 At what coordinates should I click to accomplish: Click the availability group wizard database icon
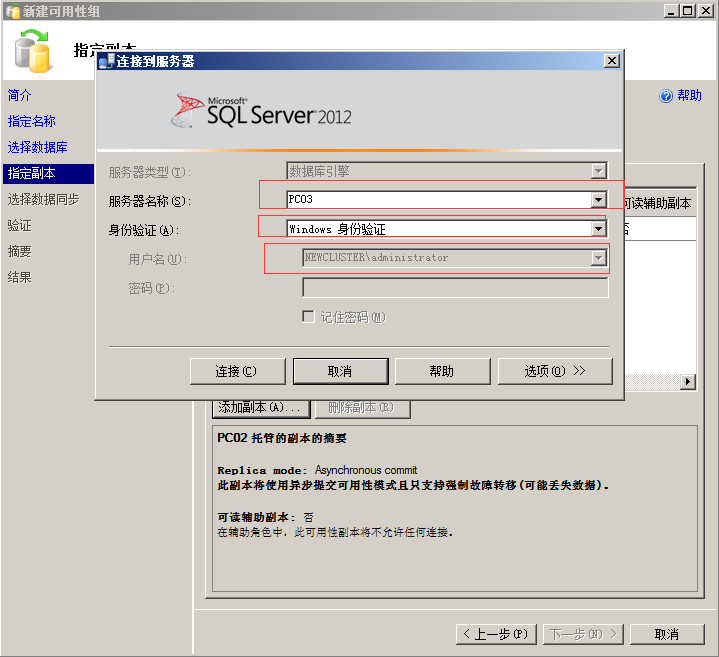click(33, 51)
